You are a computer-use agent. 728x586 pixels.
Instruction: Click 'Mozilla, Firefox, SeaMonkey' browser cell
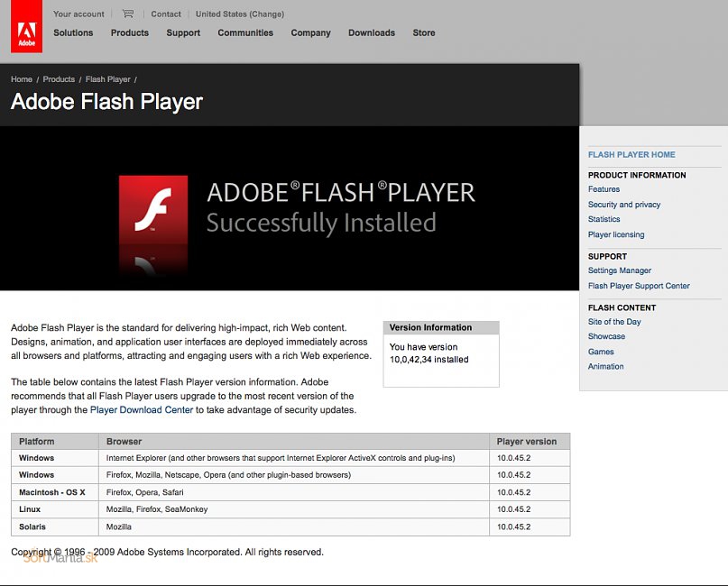(294, 509)
